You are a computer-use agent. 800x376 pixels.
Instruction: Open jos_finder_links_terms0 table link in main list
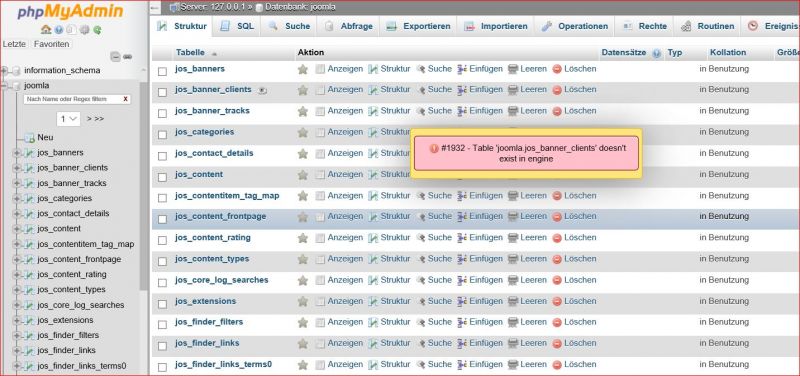(223, 364)
